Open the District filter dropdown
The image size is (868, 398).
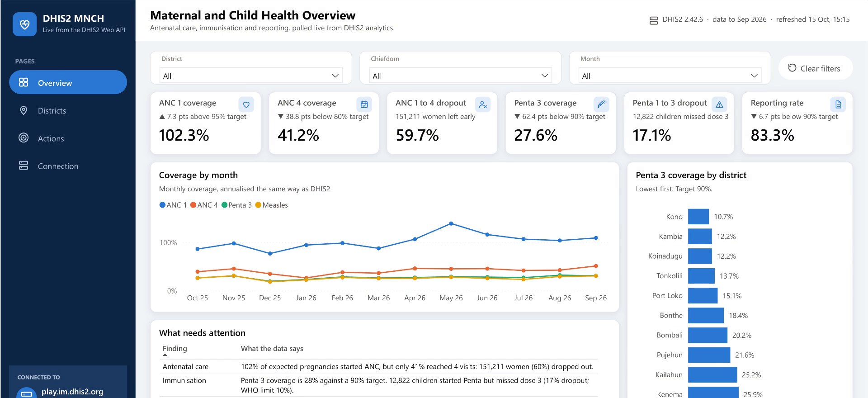pyautogui.click(x=251, y=76)
